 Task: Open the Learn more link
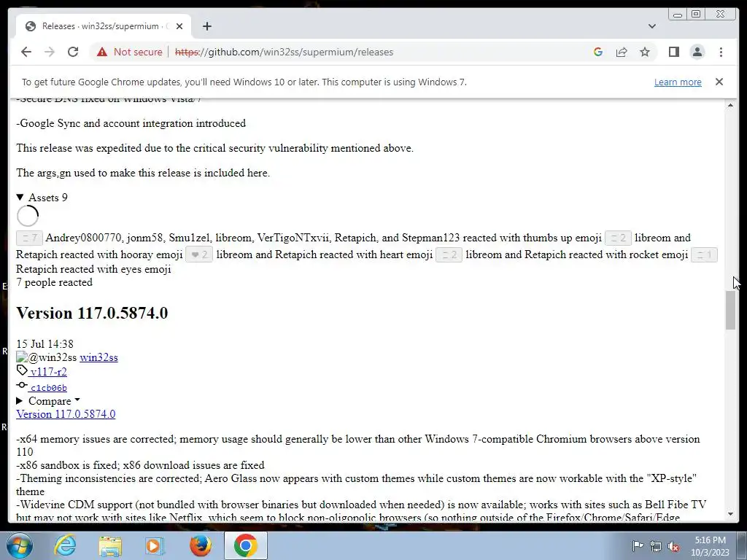tap(678, 82)
